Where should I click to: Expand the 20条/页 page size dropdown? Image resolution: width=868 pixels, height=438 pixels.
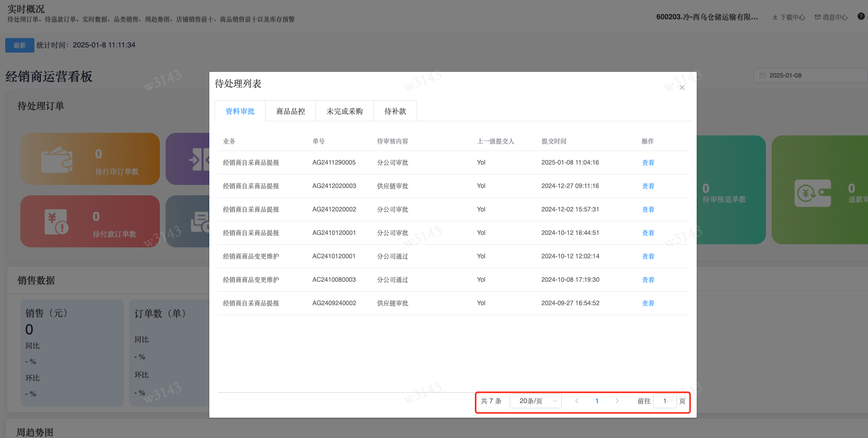point(536,401)
